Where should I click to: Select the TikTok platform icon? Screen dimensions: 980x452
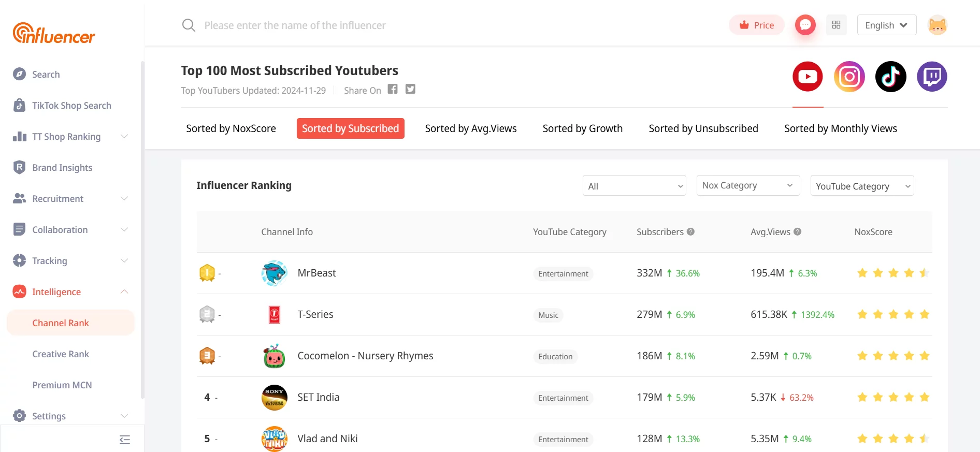point(890,77)
